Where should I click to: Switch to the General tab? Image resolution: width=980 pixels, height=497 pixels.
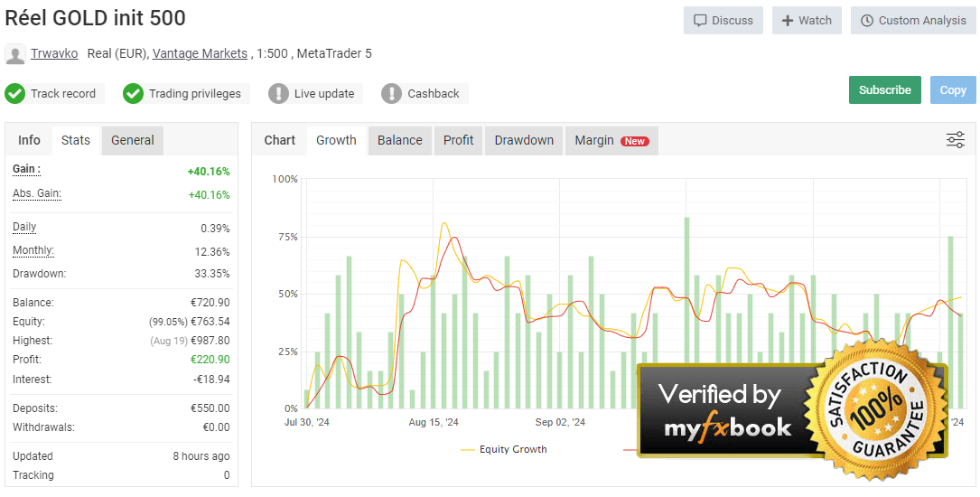coord(133,140)
